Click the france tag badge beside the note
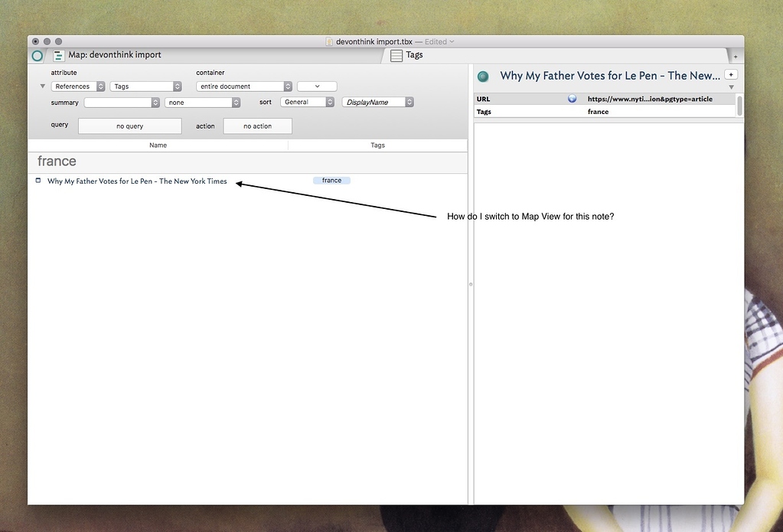The height and width of the screenshot is (532, 783). click(x=331, y=180)
